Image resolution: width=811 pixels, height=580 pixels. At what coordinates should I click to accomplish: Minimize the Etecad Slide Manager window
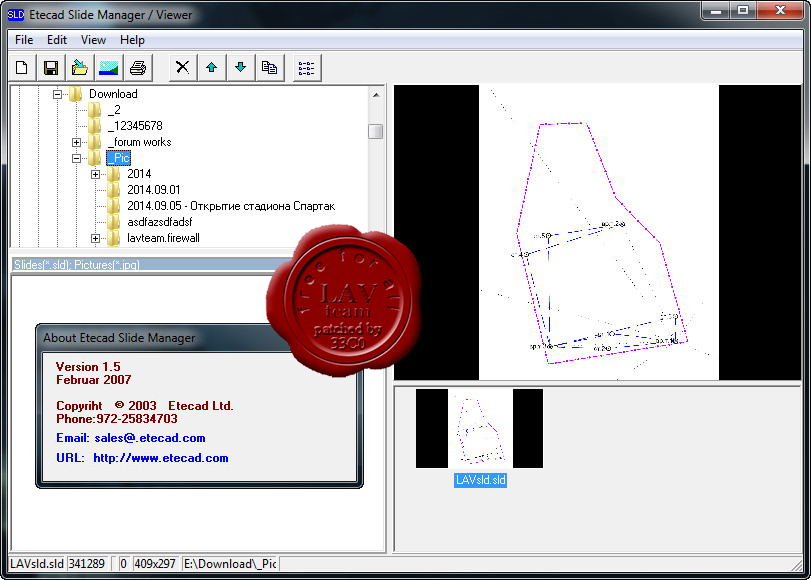716,10
